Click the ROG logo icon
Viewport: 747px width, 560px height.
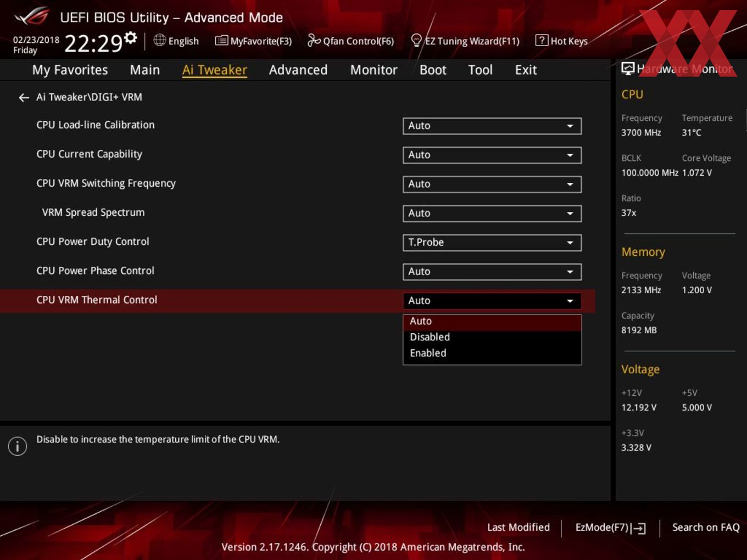pos(32,17)
